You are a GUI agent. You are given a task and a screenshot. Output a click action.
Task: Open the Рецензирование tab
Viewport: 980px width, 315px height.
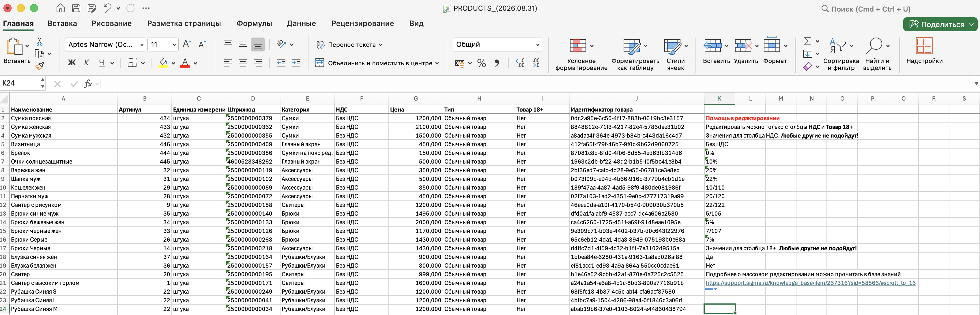point(362,24)
